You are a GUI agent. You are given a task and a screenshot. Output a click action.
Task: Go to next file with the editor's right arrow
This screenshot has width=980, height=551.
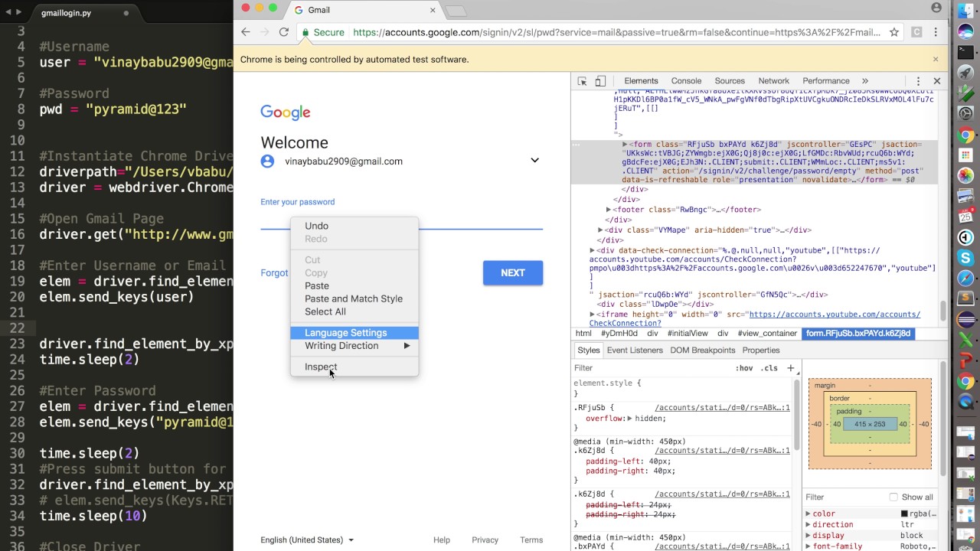19,13
